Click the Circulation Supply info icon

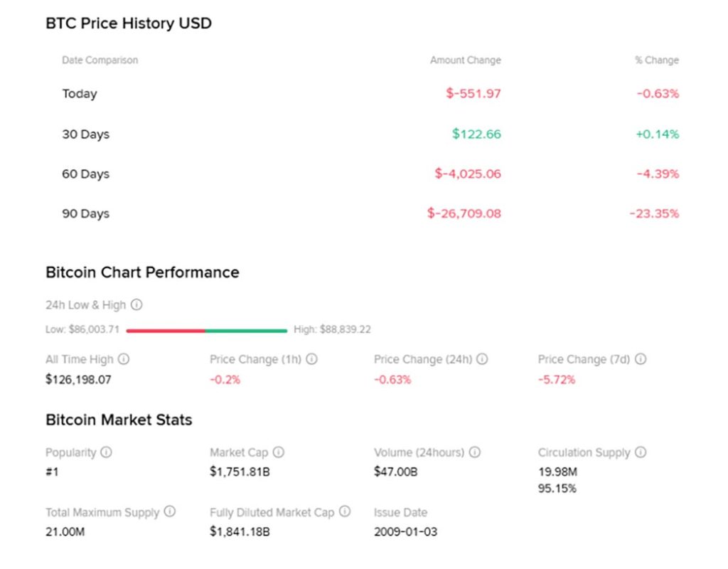[641, 452]
